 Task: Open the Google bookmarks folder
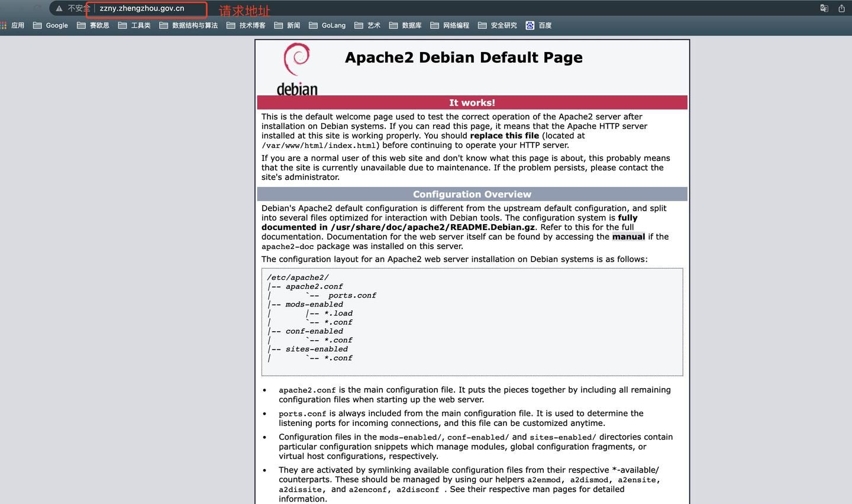[x=50, y=25]
